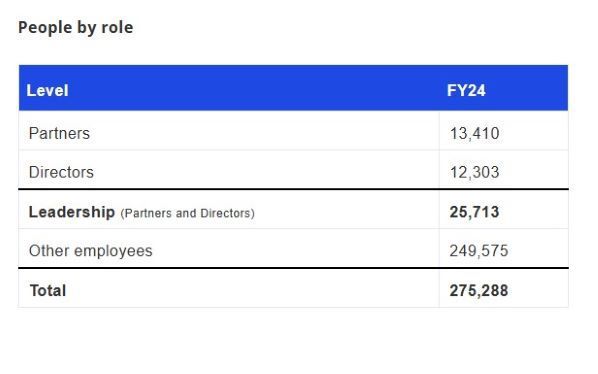Click empty space in Total row
This screenshot has height=374, width=598.
click(x=252, y=289)
